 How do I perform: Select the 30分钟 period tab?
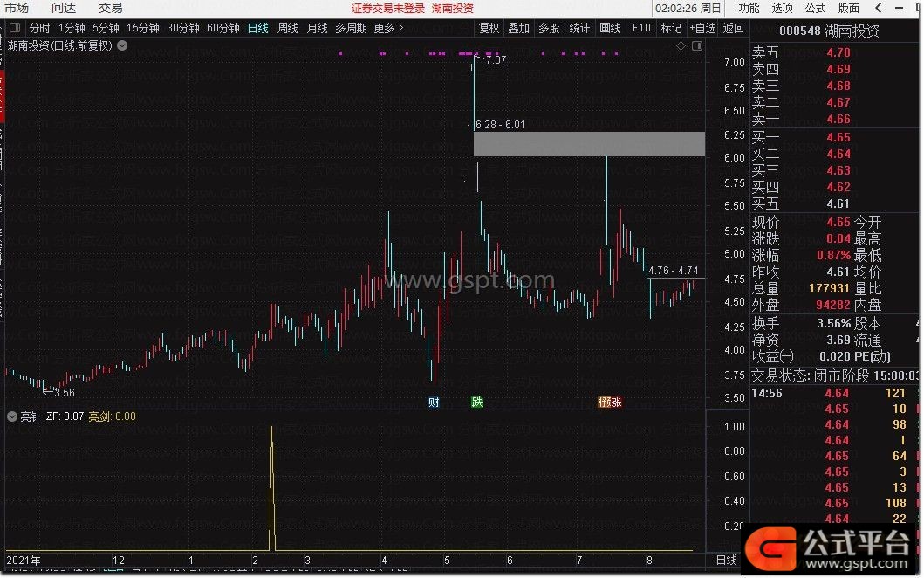(x=183, y=28)
